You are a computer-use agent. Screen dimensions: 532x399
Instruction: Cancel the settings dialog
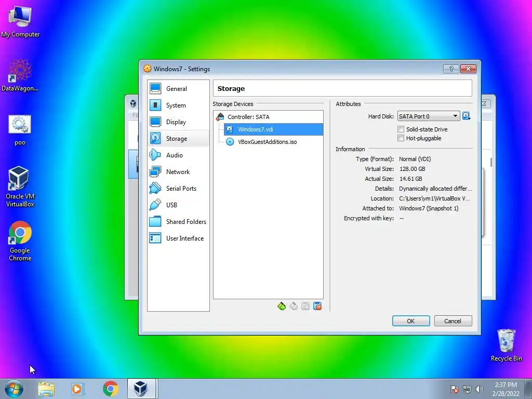pos(453,321)
